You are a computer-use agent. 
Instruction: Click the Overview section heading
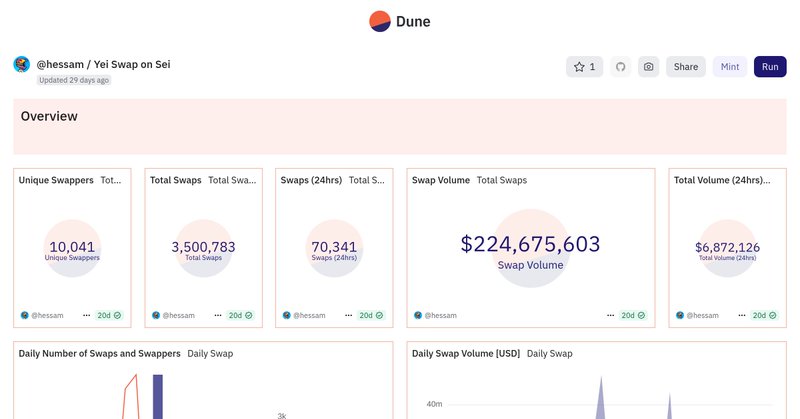49,116
